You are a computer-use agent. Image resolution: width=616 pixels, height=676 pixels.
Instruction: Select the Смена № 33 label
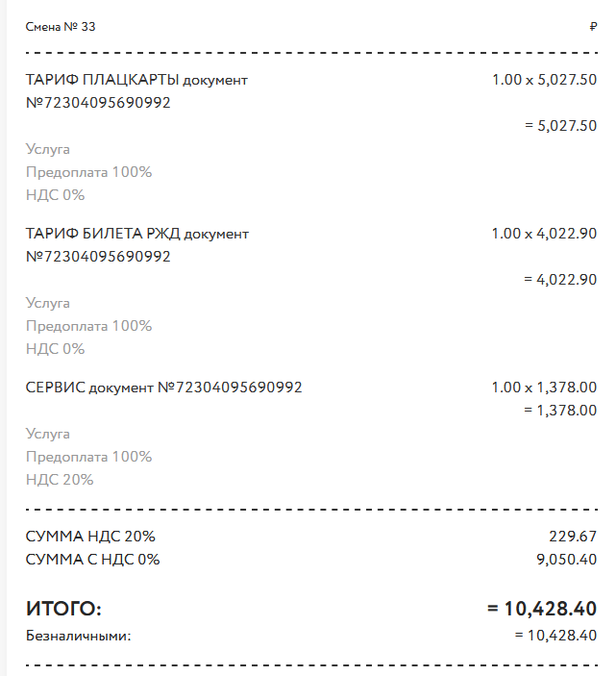[61, 27]
